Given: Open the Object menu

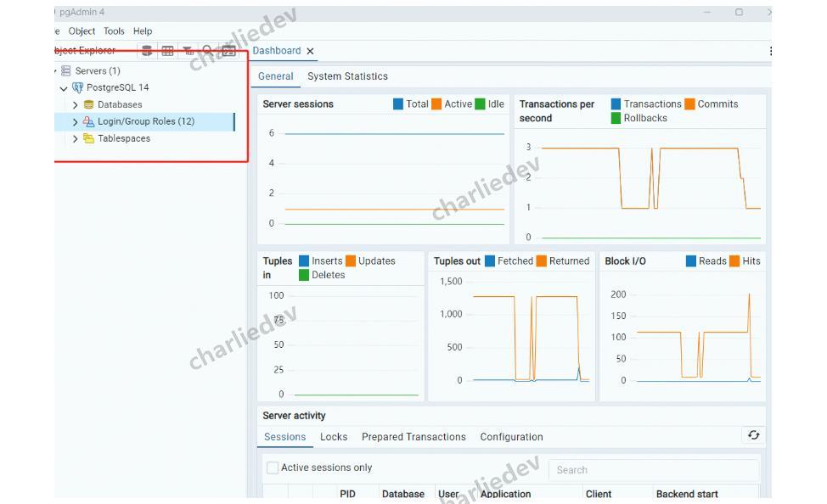Looking at the screenshot, I should [82, 31].
